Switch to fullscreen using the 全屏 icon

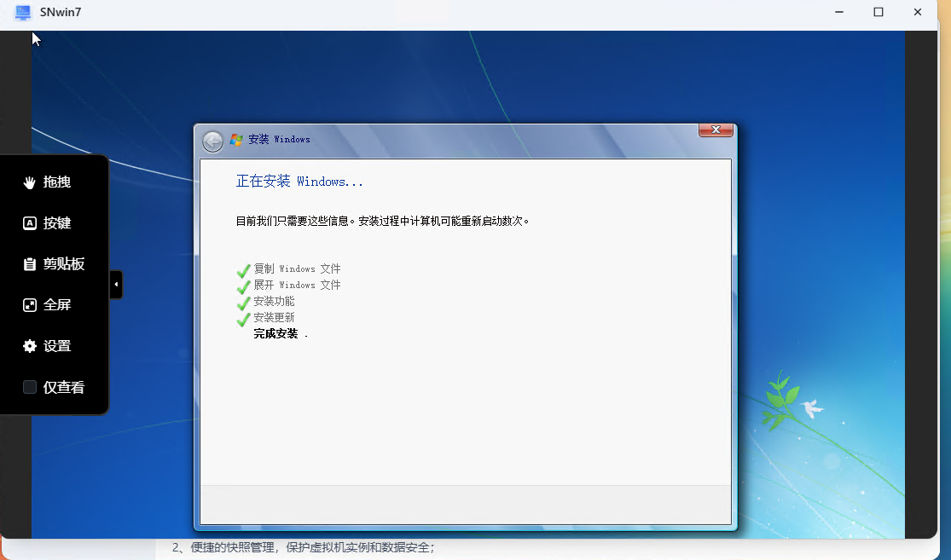pyautogui.click(x=29, y=304)
